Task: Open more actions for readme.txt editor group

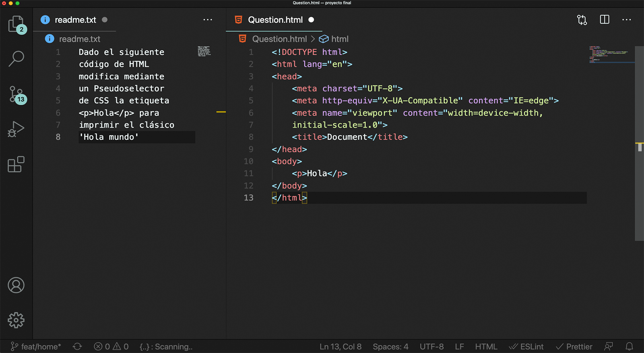Action: [x=208, y=20]
